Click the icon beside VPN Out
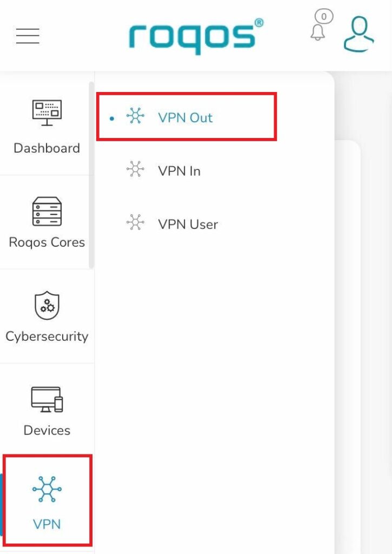This screenshot has height=554, width=392. tap(135, 116)
